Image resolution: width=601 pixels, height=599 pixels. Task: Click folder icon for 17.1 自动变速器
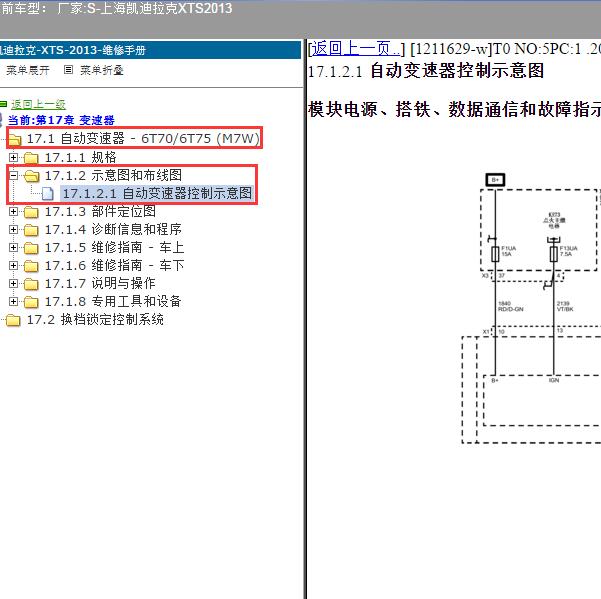click(15, 139)
